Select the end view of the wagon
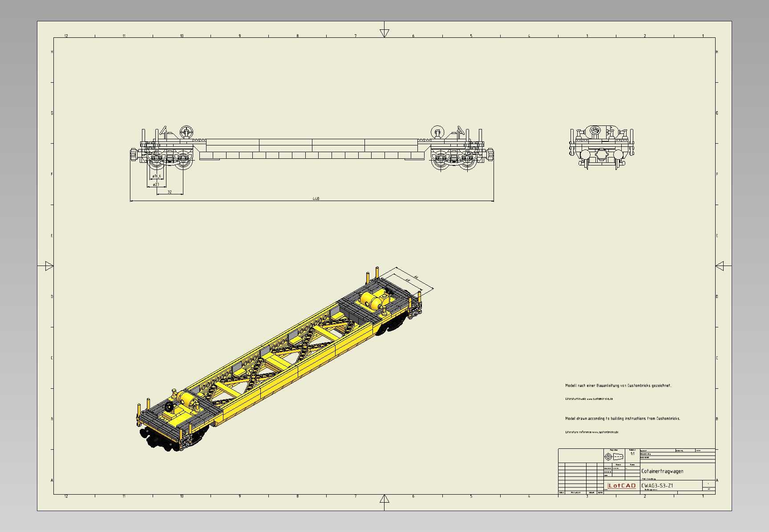 click(x=602, y=148)
